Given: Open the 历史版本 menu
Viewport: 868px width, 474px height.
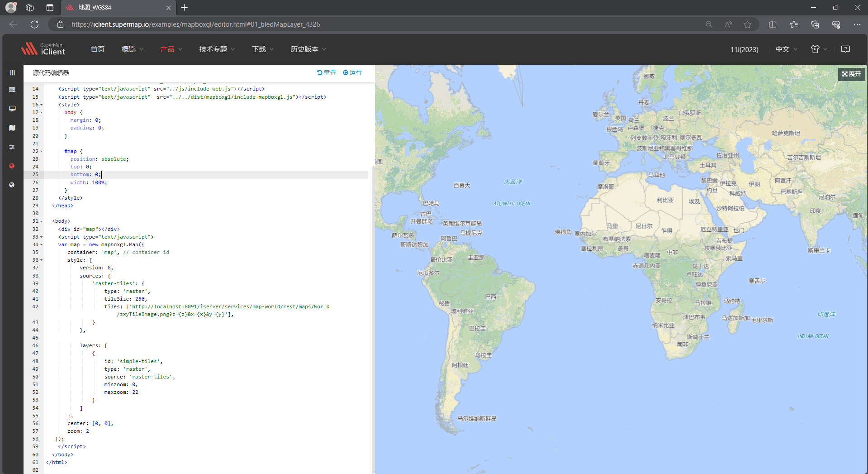Looking at the screenshot, I should (308, 49).
